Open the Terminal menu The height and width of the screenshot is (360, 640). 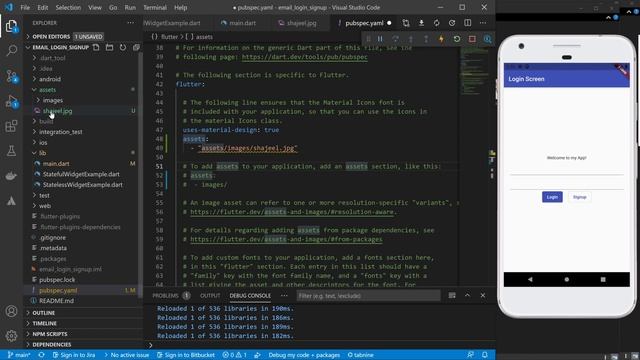tap(155, 7)
